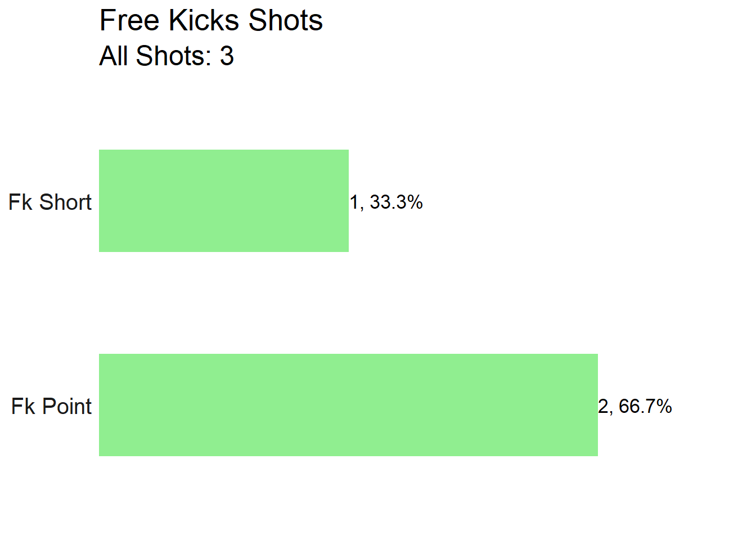Click the number '3' in the subtitle

pyautogui.click(x=227, y=56)
